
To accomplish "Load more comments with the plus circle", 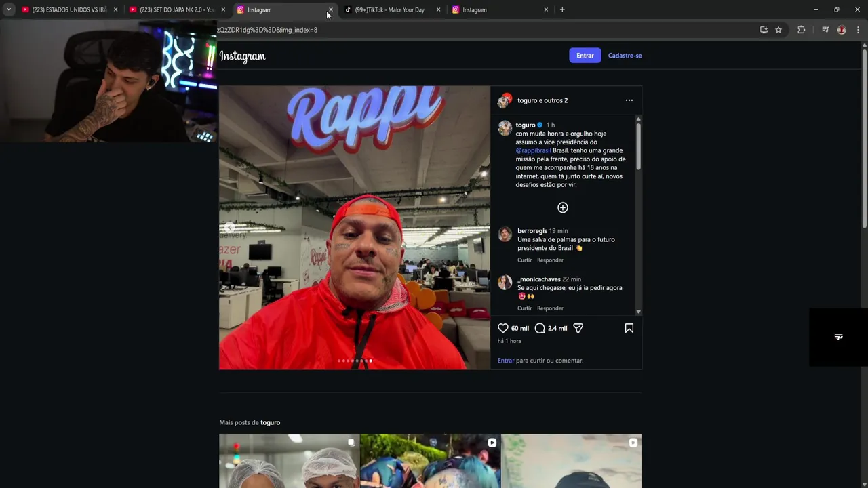I will click(x=563, y=207).
